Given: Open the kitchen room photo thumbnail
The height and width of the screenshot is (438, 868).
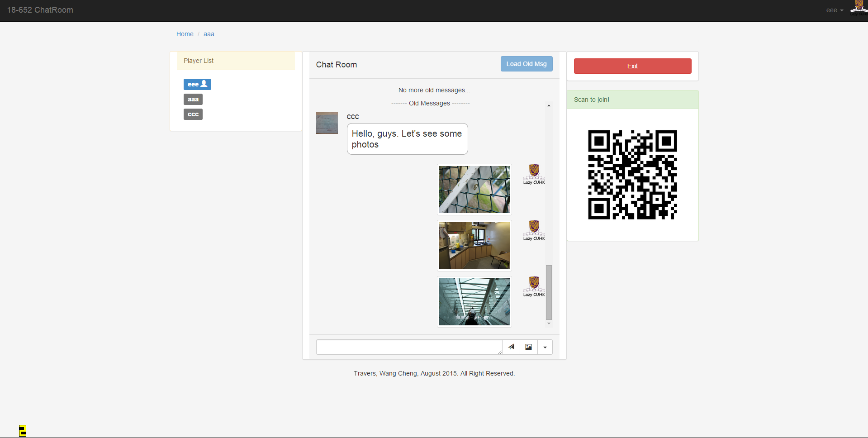Looking at the screenshot, I should coord(474,246).
